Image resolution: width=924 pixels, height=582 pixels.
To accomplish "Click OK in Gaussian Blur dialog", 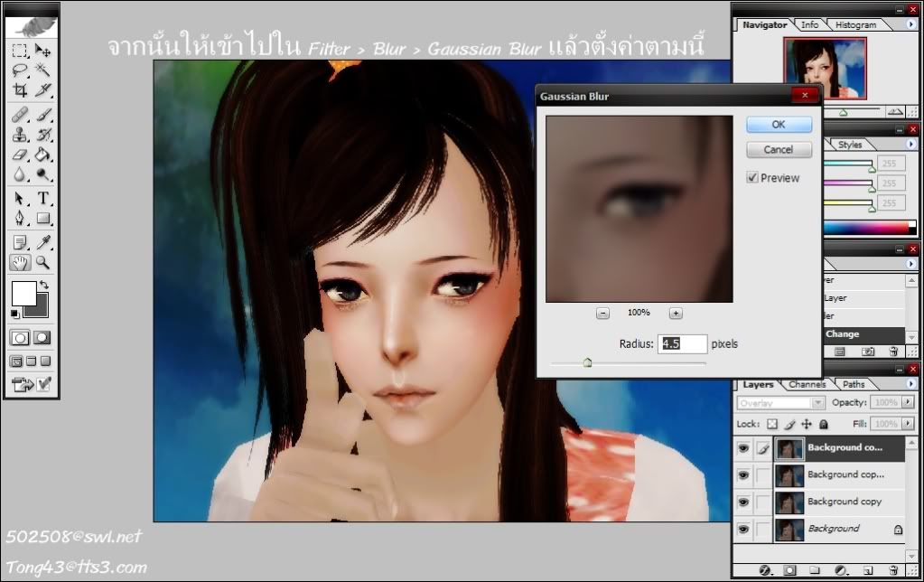I will click(x=779, y=125).
